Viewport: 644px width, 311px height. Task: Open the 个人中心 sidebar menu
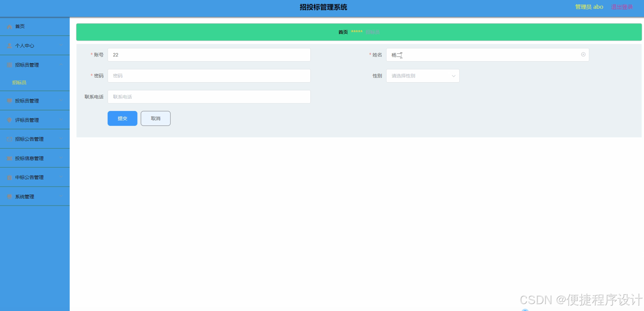click(35, 46)
